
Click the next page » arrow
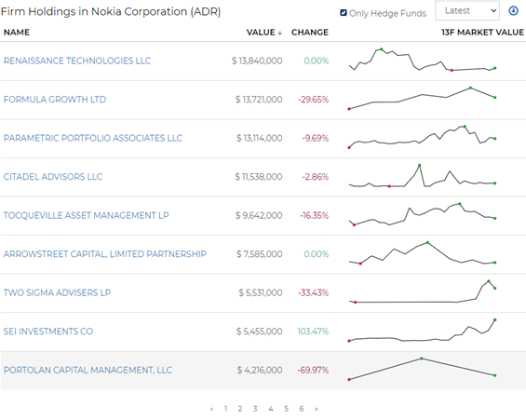[x=316, y=409]
